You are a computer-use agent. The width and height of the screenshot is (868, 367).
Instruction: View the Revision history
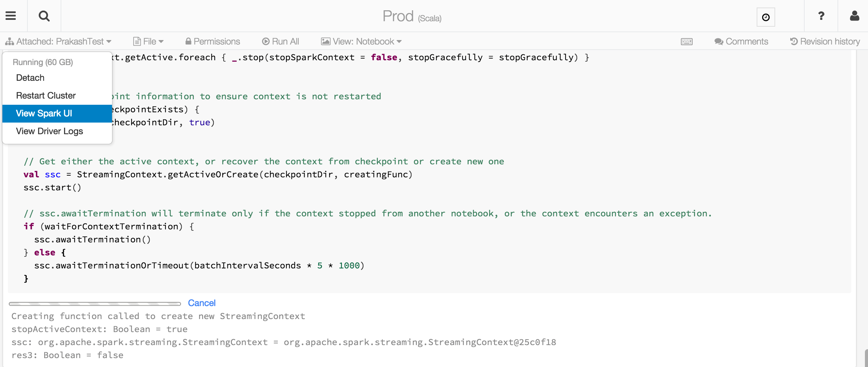pos(825,41)
